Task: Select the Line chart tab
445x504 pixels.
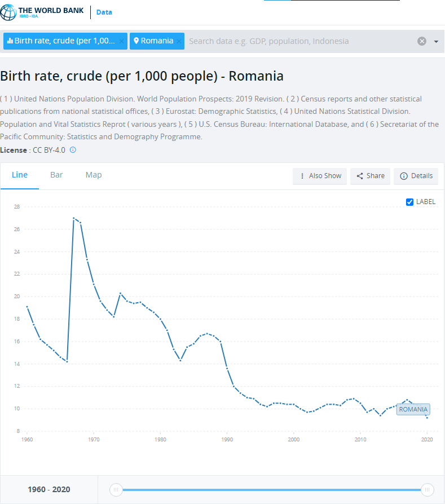Action: tap(20, 175)
